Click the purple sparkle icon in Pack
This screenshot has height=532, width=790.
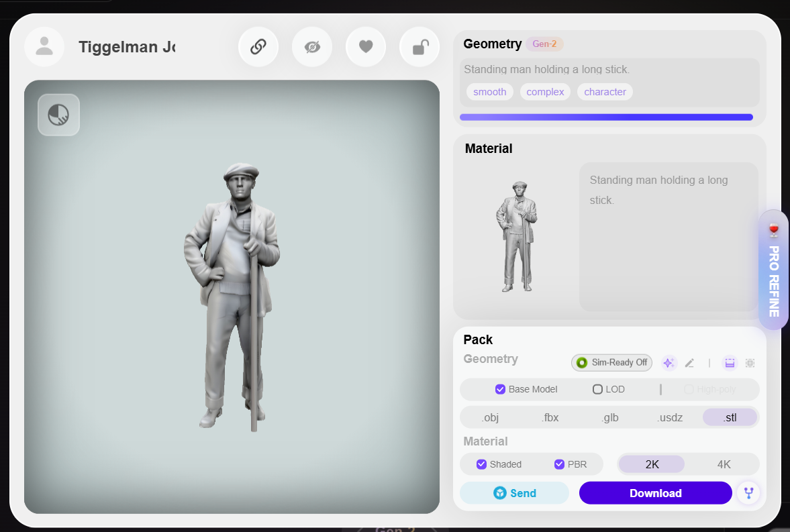pos(669,363)
